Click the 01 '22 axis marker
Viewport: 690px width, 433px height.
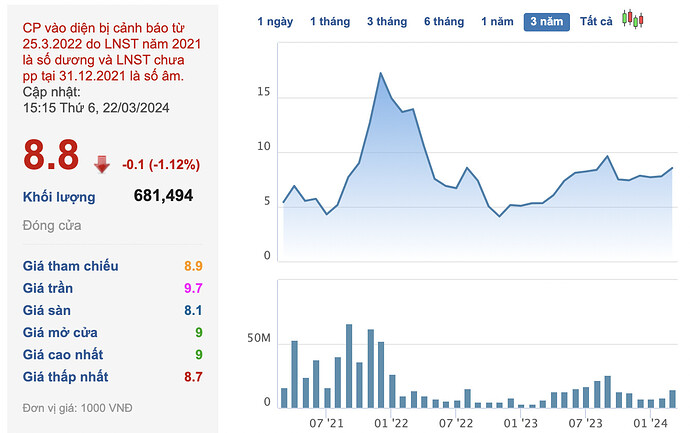(x=391, y=423)
